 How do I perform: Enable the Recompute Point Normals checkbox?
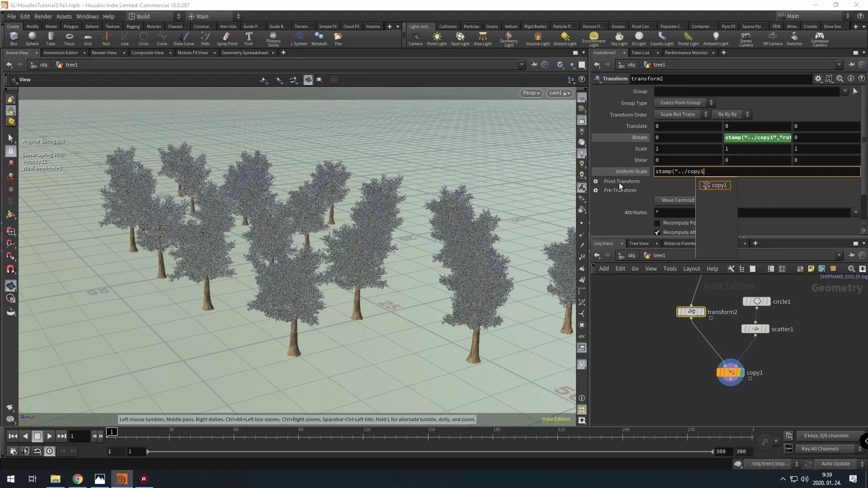coord(657,223)
